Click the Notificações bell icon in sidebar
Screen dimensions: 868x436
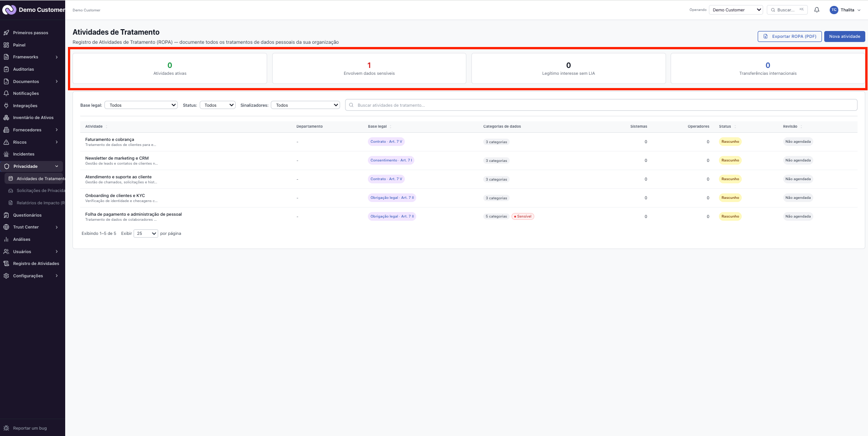pos(6,93)
